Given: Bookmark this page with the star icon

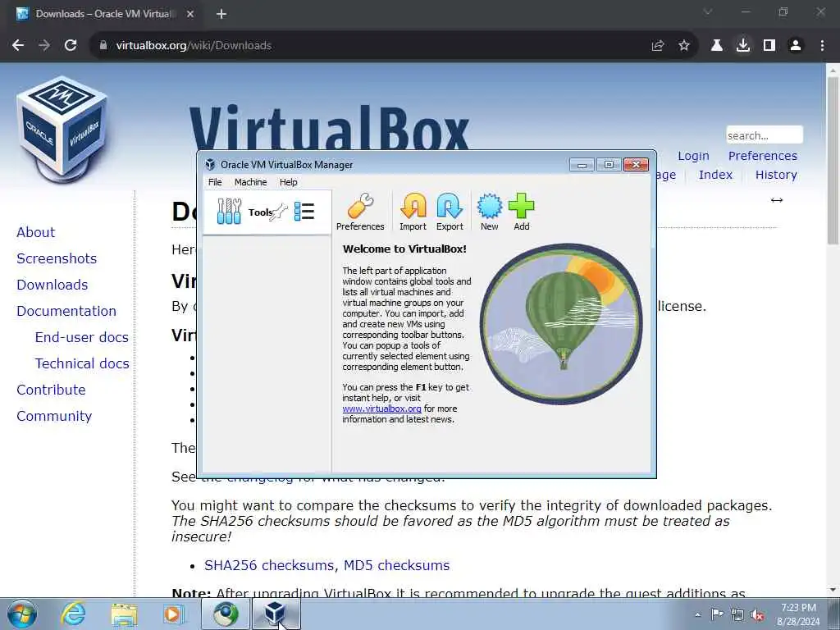Looking at the screenshot, I should pos(684,46).
